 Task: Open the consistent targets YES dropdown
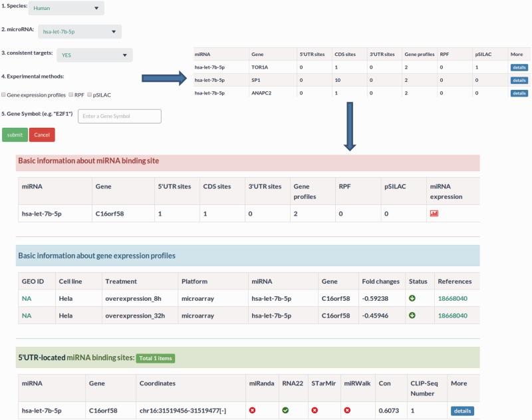(x=93, y=55)
